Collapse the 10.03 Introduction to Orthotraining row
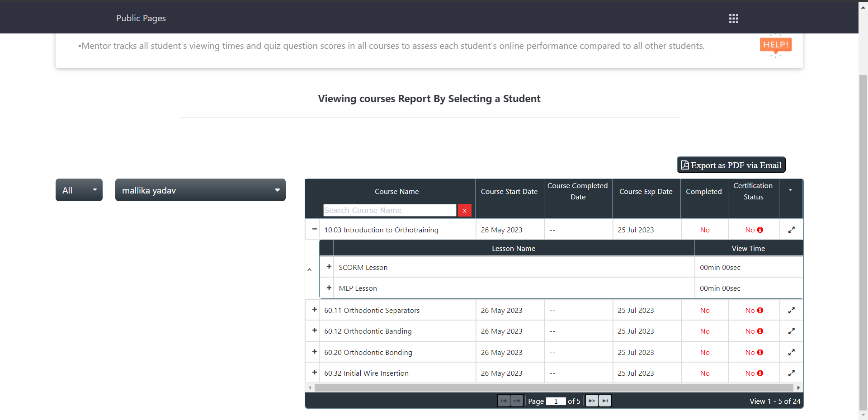 (314, 229)
